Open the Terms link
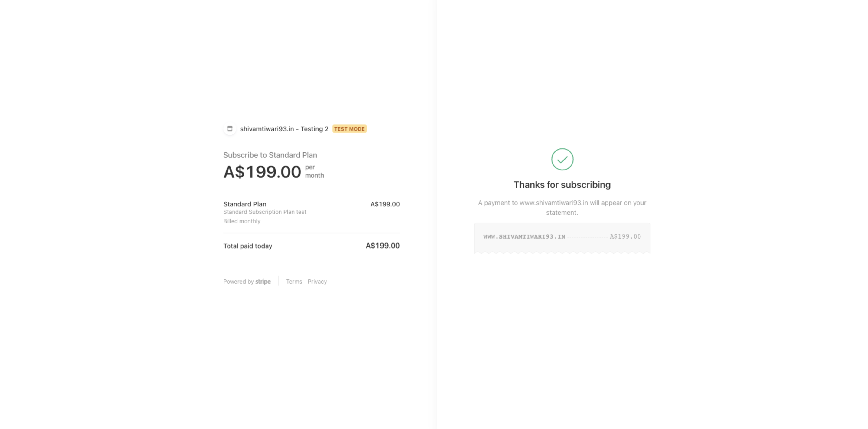 point(294,282)
